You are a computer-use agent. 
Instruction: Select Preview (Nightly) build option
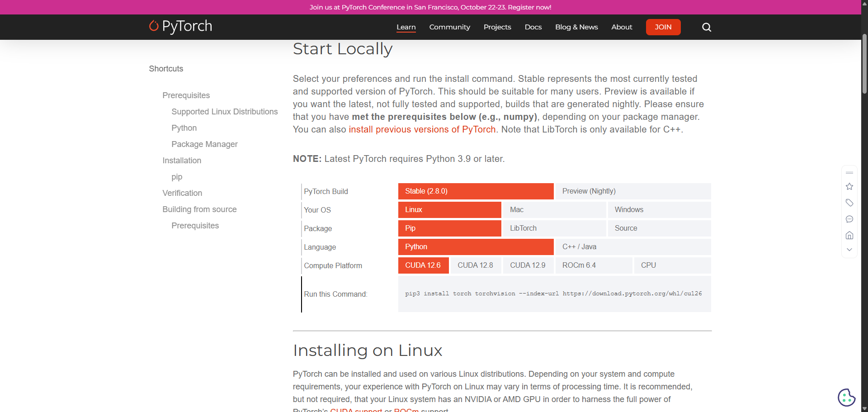[633, 191]
